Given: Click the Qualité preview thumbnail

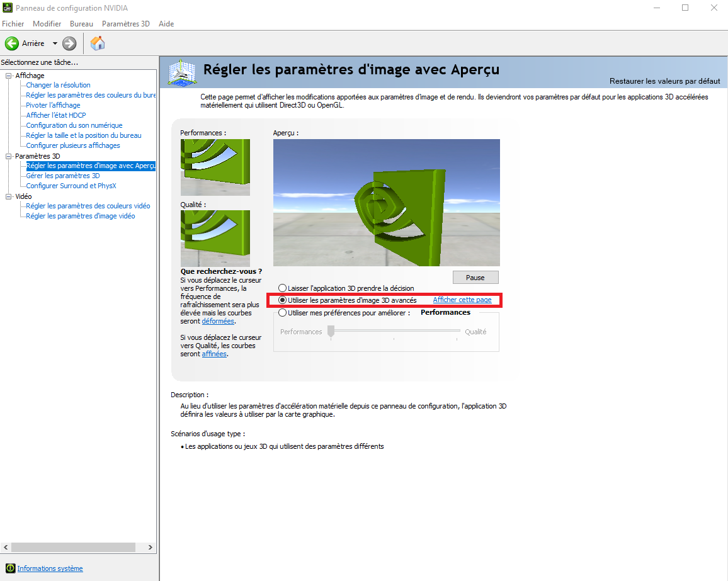Looking at the screenshot, I should point(215,239).
